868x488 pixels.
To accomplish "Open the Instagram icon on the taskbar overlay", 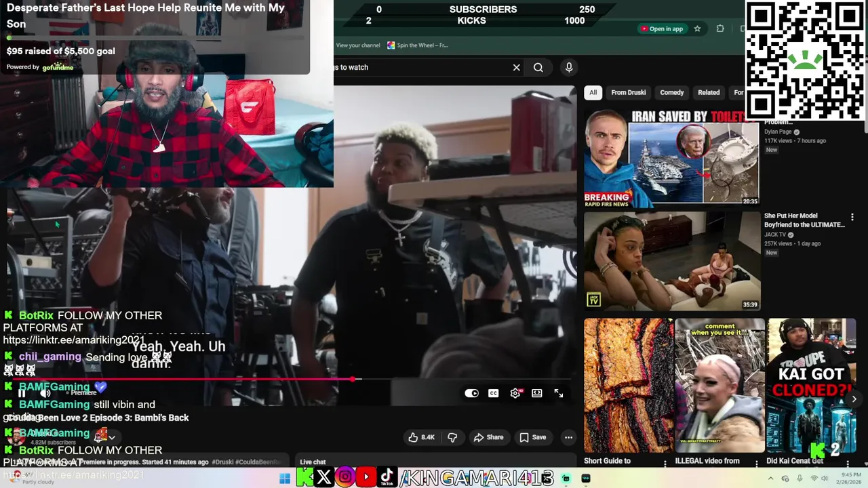I will pyautogui.click(x=345, y=478).
